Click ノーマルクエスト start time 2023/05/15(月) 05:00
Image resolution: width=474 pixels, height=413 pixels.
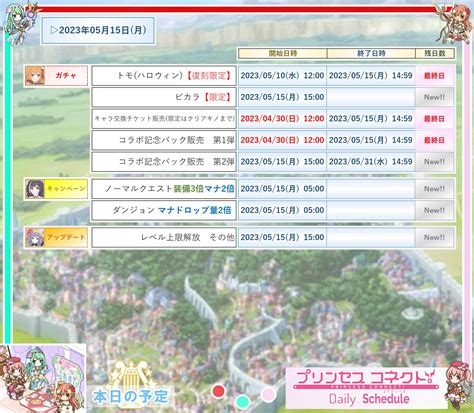(282, 189)
